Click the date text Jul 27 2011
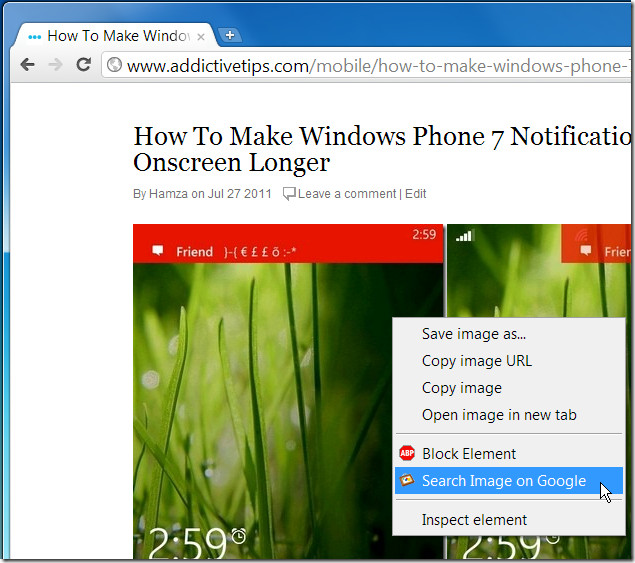 coord(239,194)
